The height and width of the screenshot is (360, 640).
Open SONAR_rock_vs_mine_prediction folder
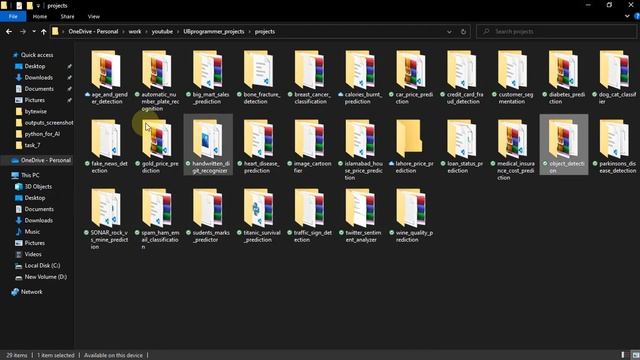tap(106, 219)
